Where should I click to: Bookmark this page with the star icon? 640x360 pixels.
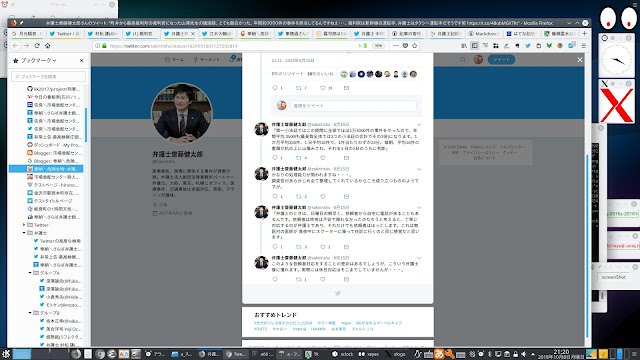pyautogui.click(x=415, y=46)
